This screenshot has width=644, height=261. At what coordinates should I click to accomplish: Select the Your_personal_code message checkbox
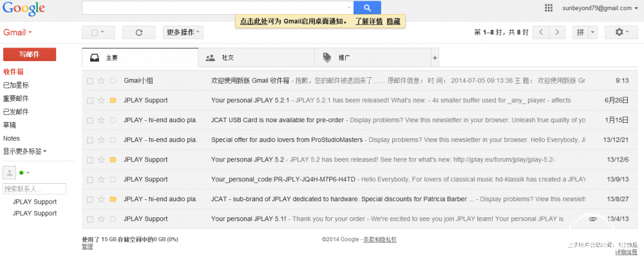tap(90, 179)
